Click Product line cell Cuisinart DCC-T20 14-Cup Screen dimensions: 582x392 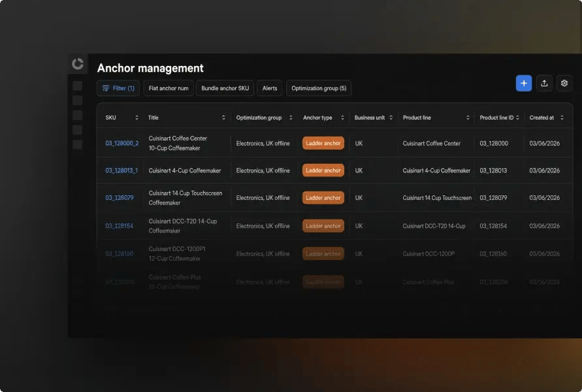[434, 225]
